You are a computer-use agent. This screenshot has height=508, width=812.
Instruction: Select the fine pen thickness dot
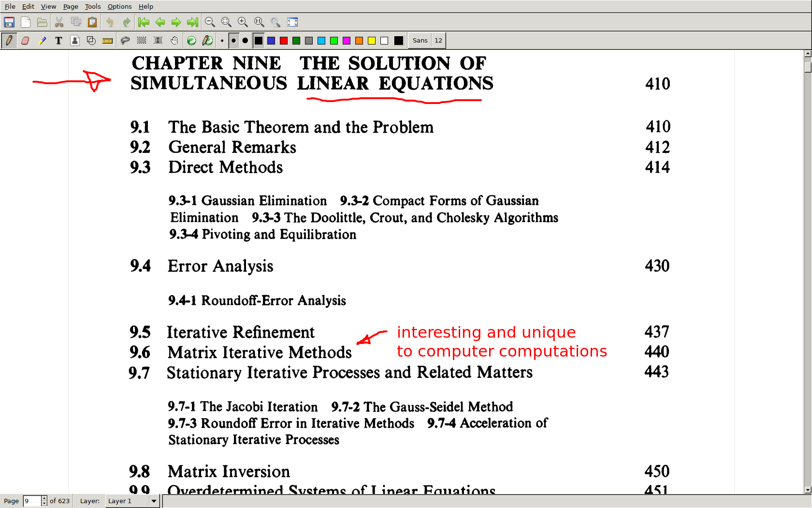pos(222,41)
